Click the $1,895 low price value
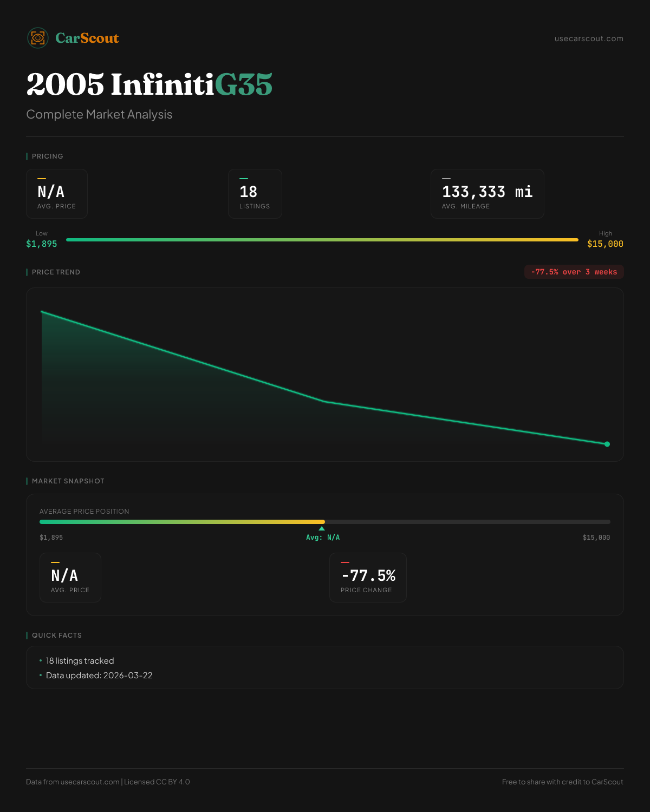Image resolution: width=650 pixels, height=812 pixels. tap(42, 244)
